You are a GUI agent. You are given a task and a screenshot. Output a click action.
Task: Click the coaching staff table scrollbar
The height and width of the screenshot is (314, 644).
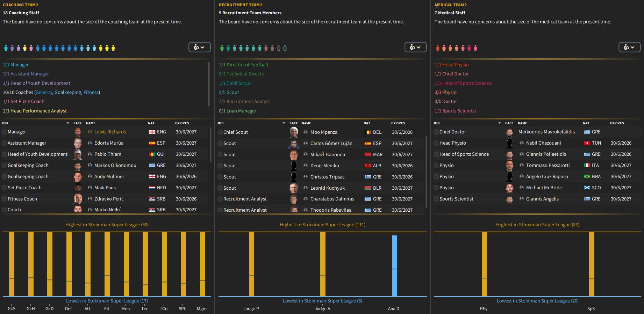(x=210, y=145)
